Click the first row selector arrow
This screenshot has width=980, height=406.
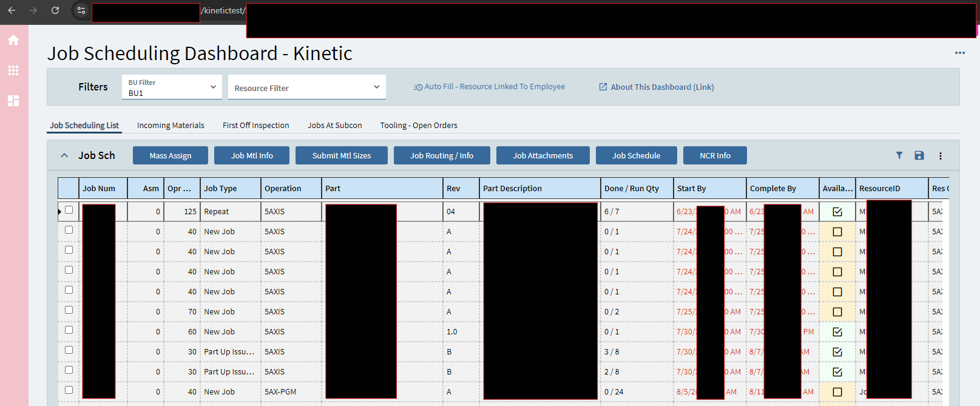(60, 212)
